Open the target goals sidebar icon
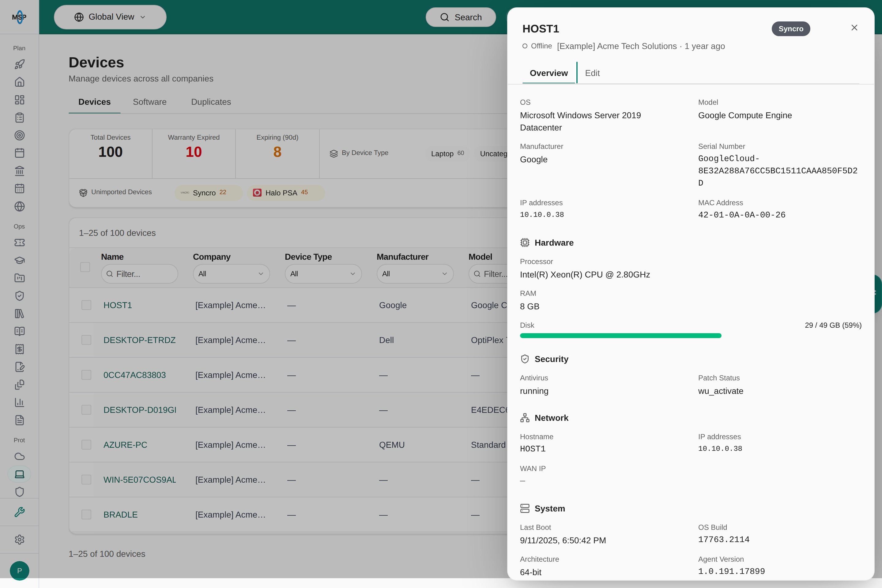The image size is (882, 588). click(x=20, y=135)
